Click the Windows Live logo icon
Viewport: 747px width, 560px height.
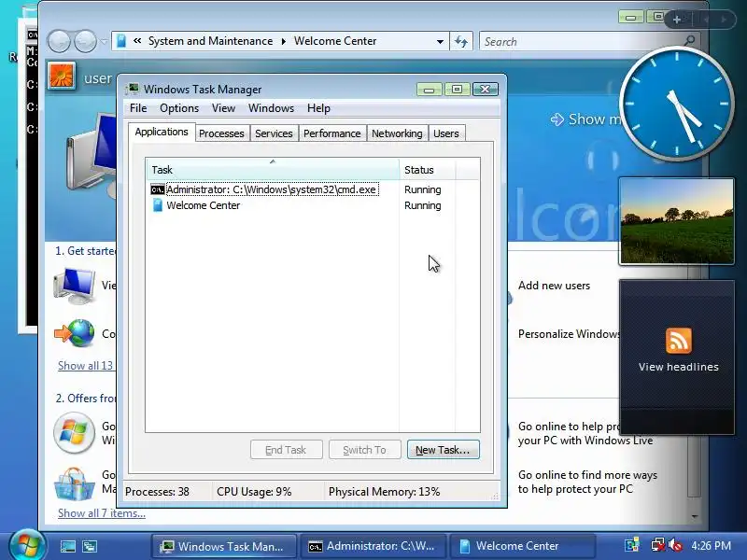(x=75, y=433)
